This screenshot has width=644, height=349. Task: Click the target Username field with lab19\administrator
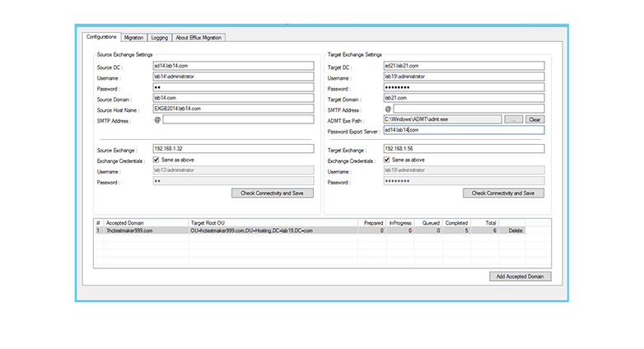(x=464, y=77)
